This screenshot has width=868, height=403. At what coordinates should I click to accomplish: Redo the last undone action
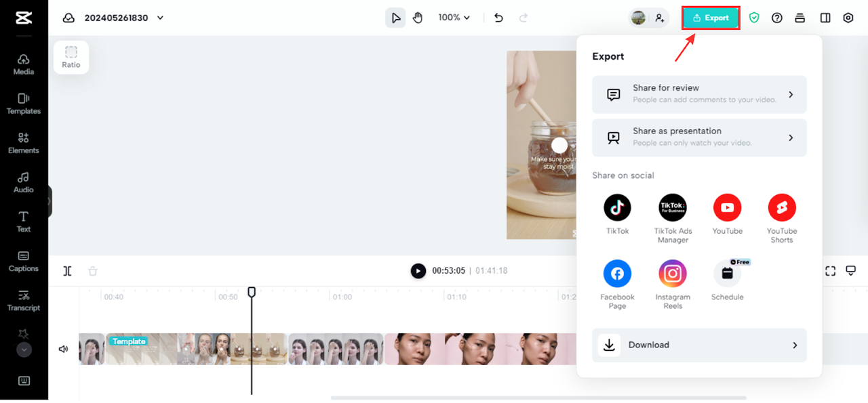pos(523,18)
